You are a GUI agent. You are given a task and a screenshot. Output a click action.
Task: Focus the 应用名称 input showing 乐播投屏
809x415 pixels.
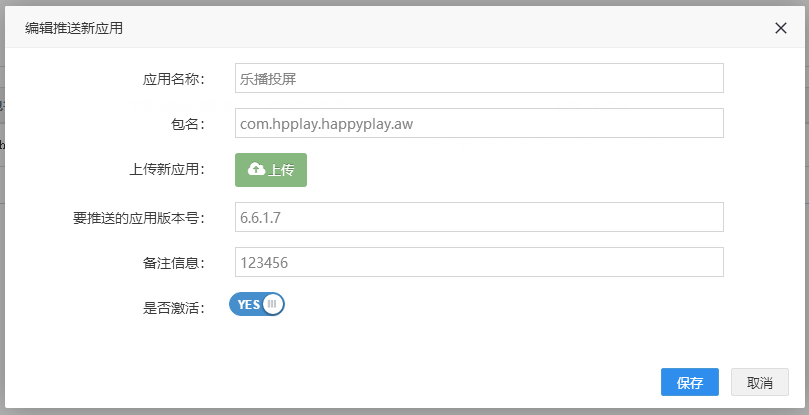click(478, 78)
